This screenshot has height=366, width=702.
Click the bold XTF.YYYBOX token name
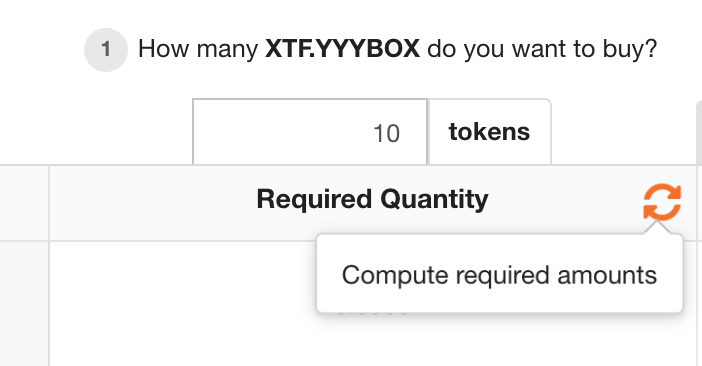pos(342,48)
